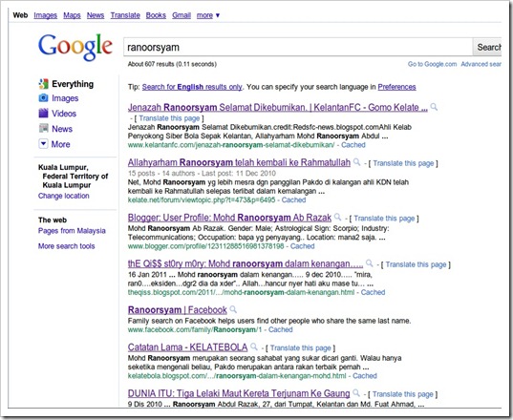Select Everything filter label in sidebar
Image resolution: width=513 pixels, height=420 pixels.
click(x=73, y=84)
